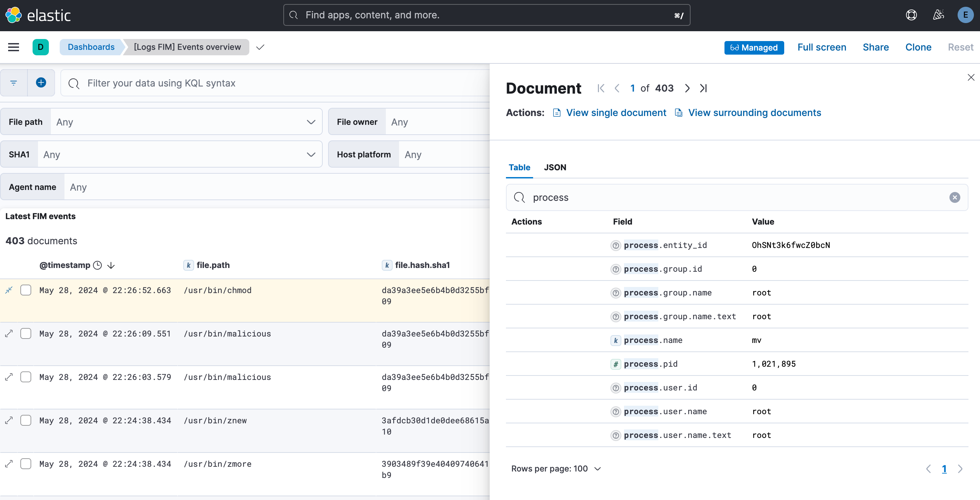Screen dimensions: 980x500
Task: Click the file.path column header
Action: (x=213, y=265)
